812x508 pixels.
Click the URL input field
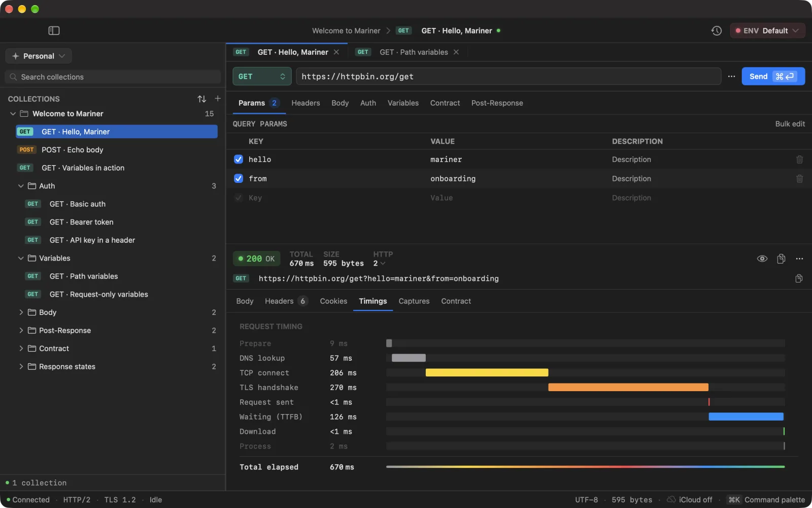pyautogui.click(x=509, y=76)
